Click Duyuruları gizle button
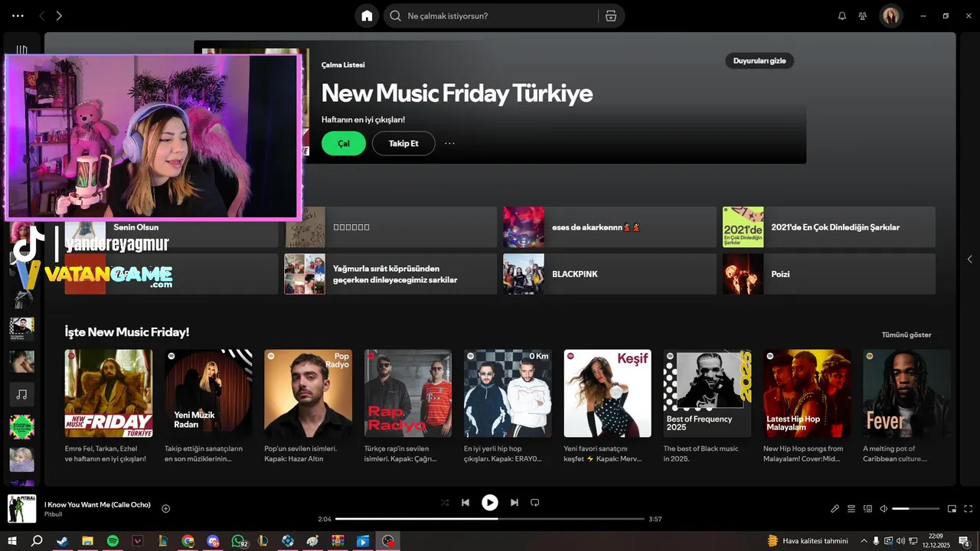The height and width of the screenshot is (551, 980). point(759,60)
